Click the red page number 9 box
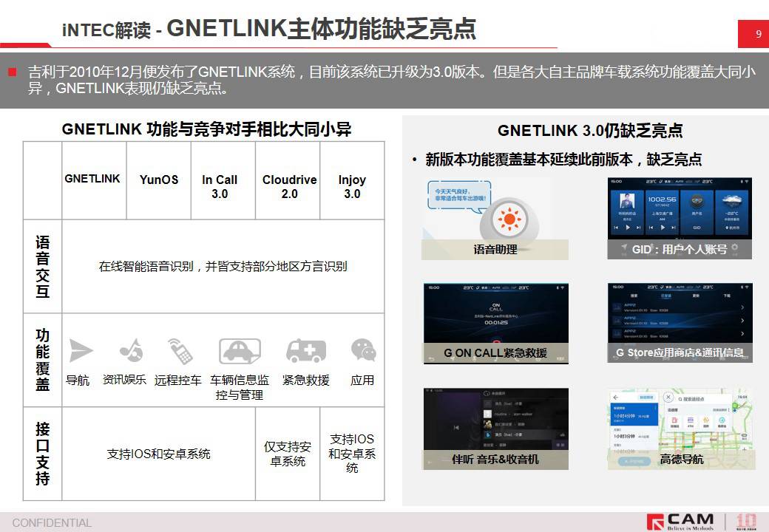This screenshot has height=532, width=769. (x=753, y=34)
